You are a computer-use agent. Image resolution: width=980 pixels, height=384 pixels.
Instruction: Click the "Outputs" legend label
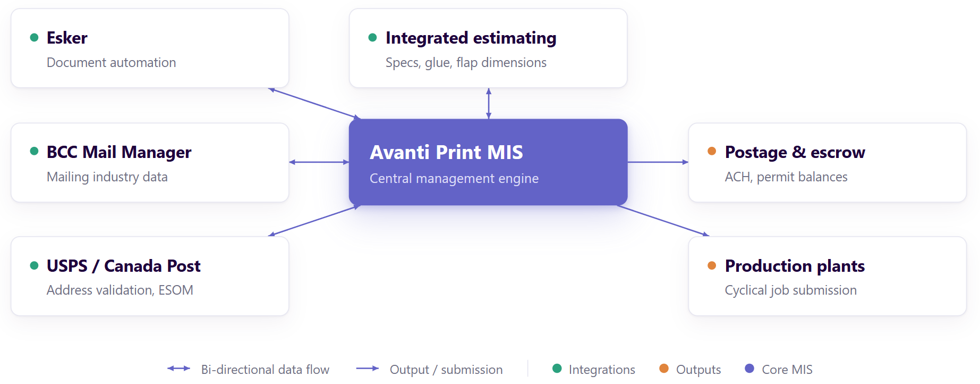tap(698, 370)
